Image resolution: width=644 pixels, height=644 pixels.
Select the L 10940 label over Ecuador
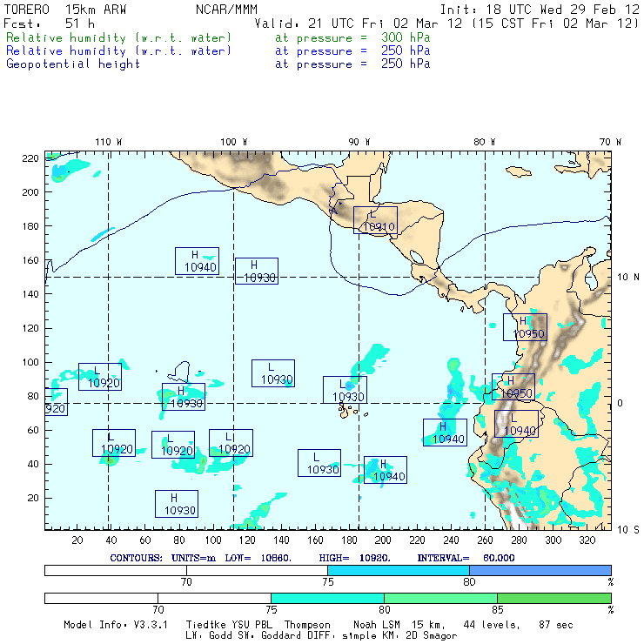pos(516,424)
